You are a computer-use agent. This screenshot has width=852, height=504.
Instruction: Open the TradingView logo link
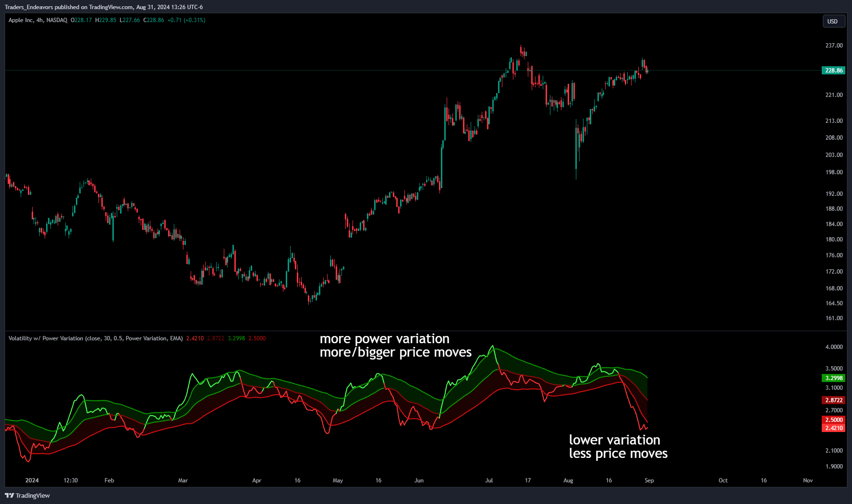click(x=27, y=495)
